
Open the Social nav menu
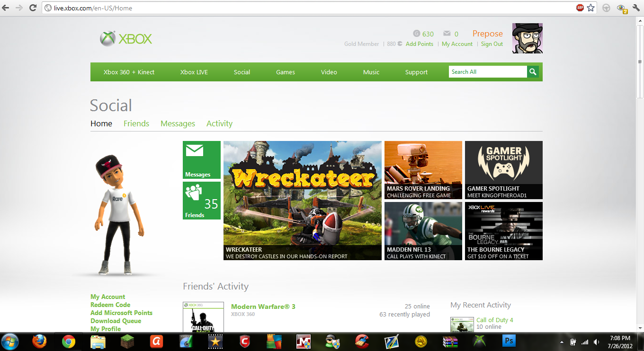(x=242, y=72)
